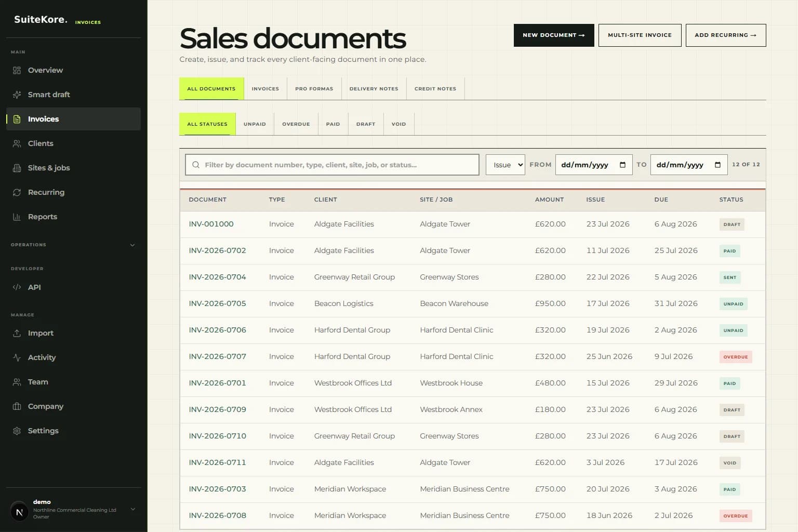Screen dimensions: 798x532
Task: Open Overview from the sidebar grid icon
Action: (17, 70)
